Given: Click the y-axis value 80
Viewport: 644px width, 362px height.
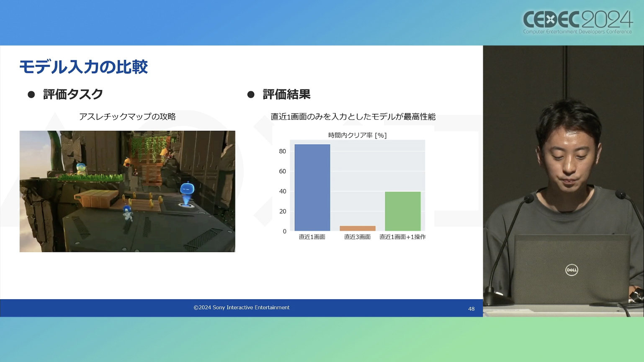Looking at the screenshot, I should pos(283,151).
